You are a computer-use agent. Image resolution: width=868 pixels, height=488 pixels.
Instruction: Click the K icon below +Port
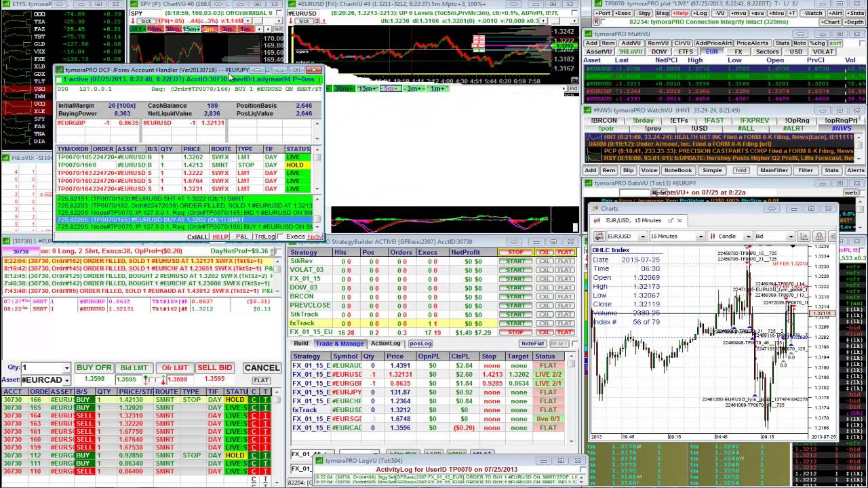tap(597, 22)
